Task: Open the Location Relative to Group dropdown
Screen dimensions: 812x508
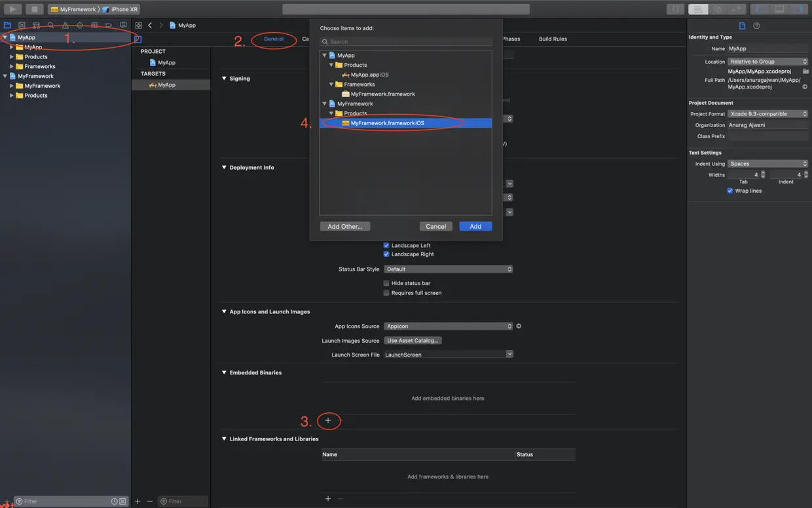Action: coord(768,62)
